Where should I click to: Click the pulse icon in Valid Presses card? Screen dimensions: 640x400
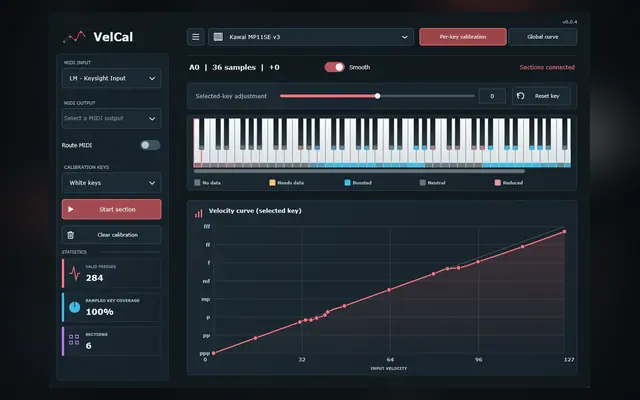point(74,273)
